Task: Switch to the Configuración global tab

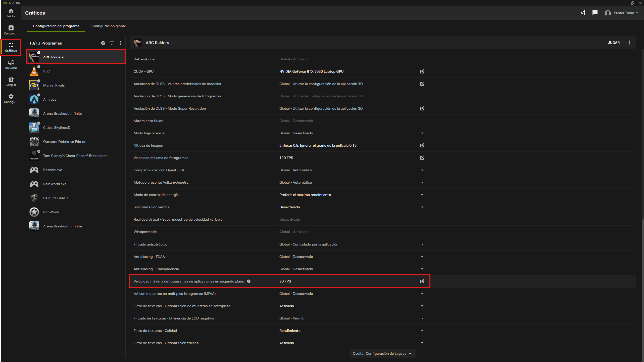Action: pos(108,26)
